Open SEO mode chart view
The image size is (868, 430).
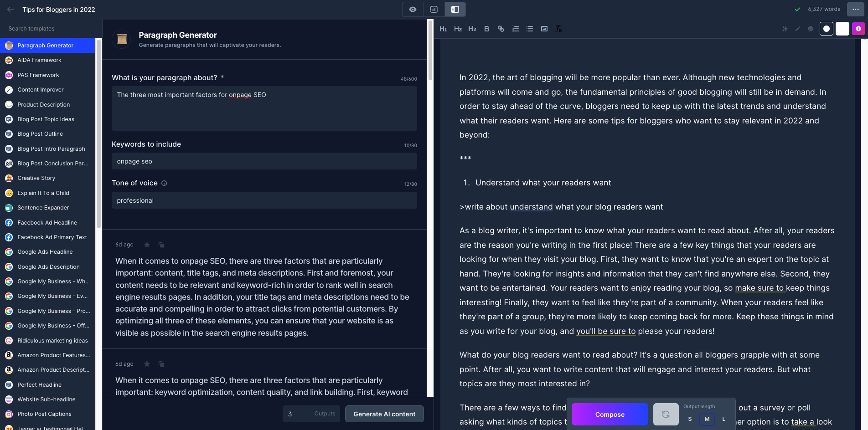(434, 9)
